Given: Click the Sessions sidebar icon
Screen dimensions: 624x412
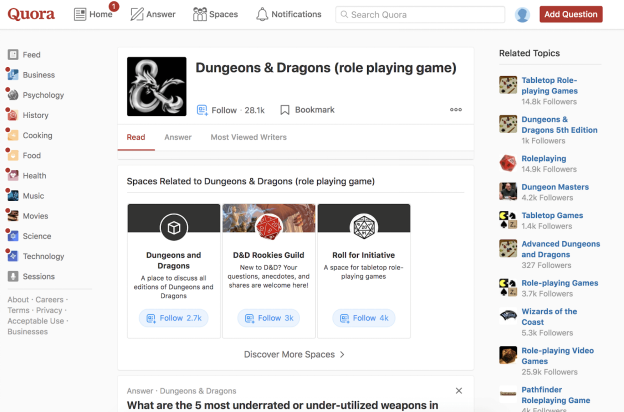Looking at the screenshot, I should click(x=13, y=276).
